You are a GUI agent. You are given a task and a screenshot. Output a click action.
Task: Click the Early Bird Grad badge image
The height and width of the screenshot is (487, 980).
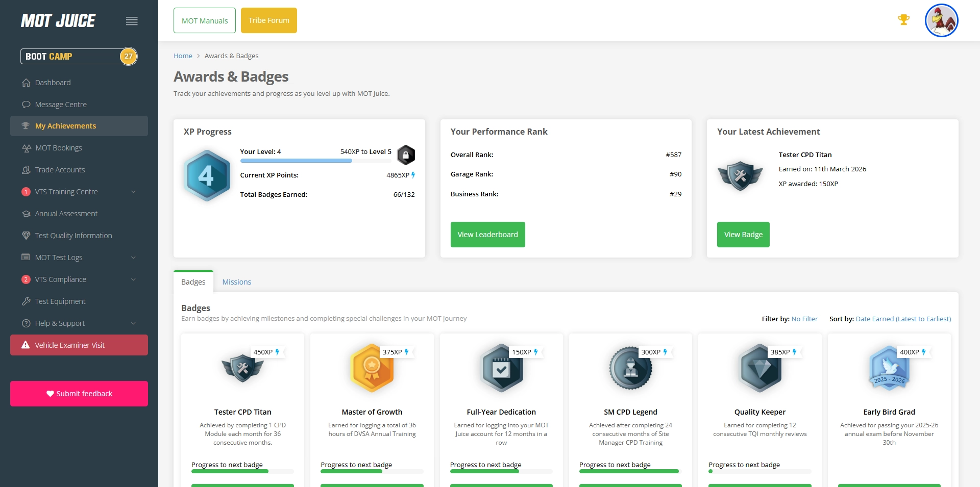(x=889, y=368)
